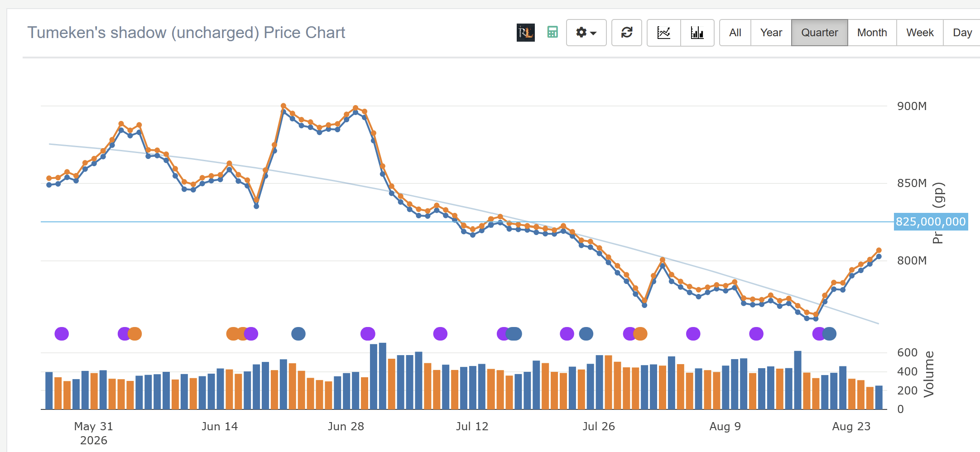Image resolution: width=980 pixels, height=452 pixels.
Task: Click the purple event marker just before Jul 12
Action: [x=440, y=334]
